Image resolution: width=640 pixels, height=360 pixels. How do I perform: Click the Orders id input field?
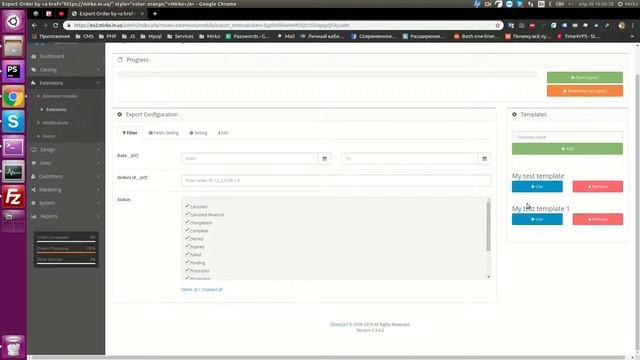coord(336,180)
